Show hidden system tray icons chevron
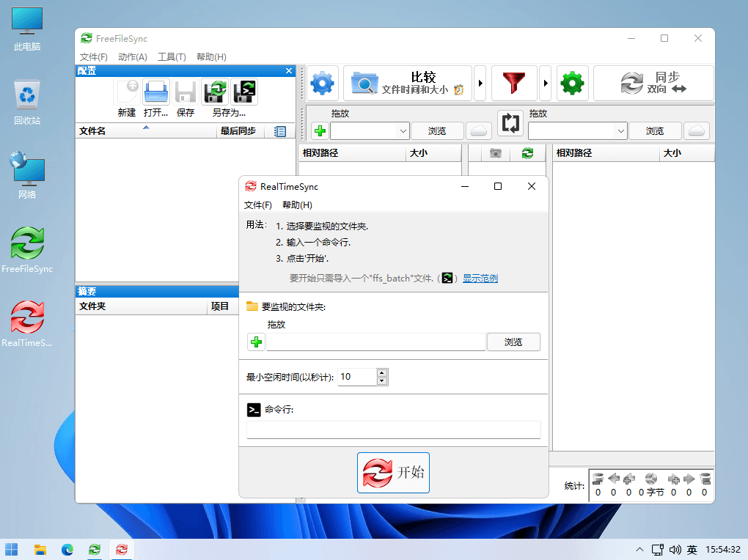This screenshot has width=748, height=560. [639, 550]
